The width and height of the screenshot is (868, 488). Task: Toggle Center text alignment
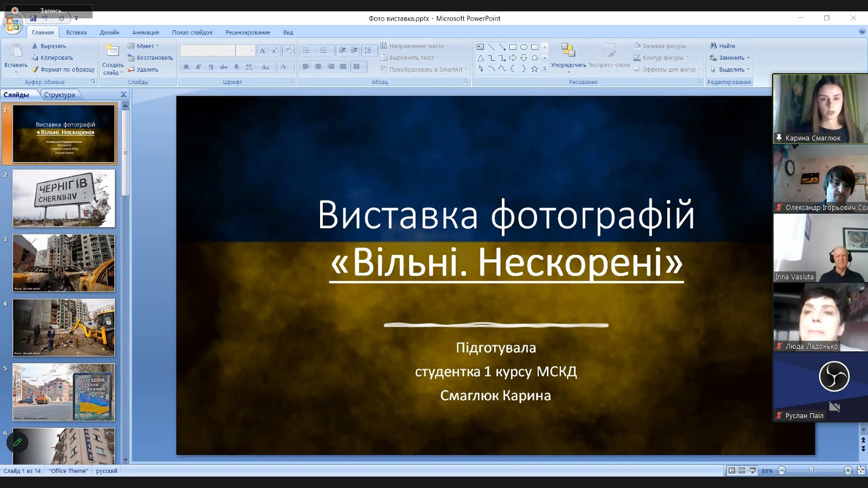pos(318,67)
